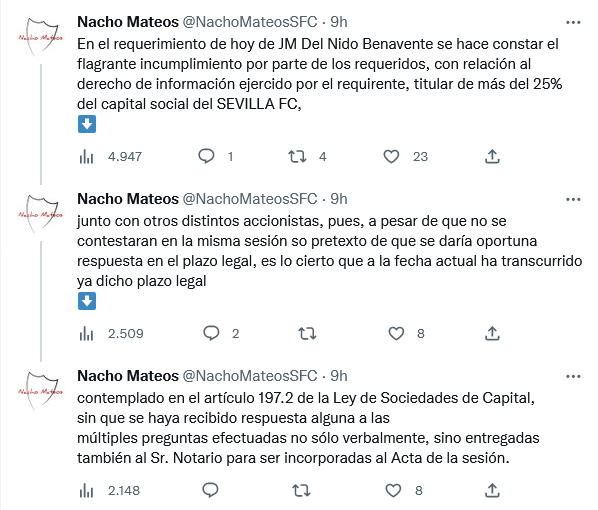Like the third tweet about artículo 197.2
Screen dimensions: 598x510
click(x=393, y=490)
